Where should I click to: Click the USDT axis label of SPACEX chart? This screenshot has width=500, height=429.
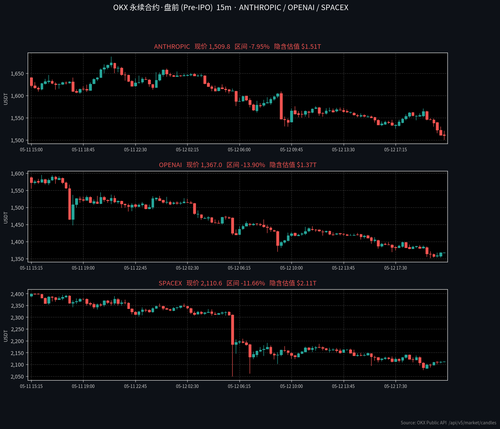(5, 336)
